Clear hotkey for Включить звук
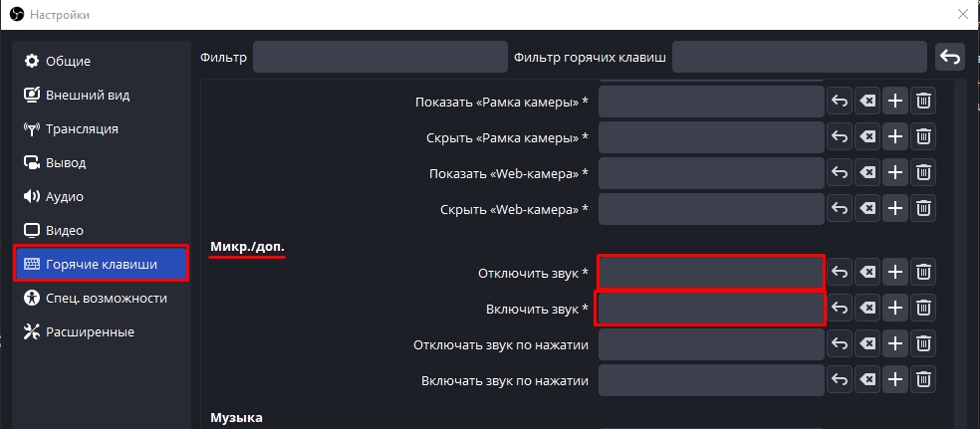The image size is (980, 429). [x=866, y=308]
